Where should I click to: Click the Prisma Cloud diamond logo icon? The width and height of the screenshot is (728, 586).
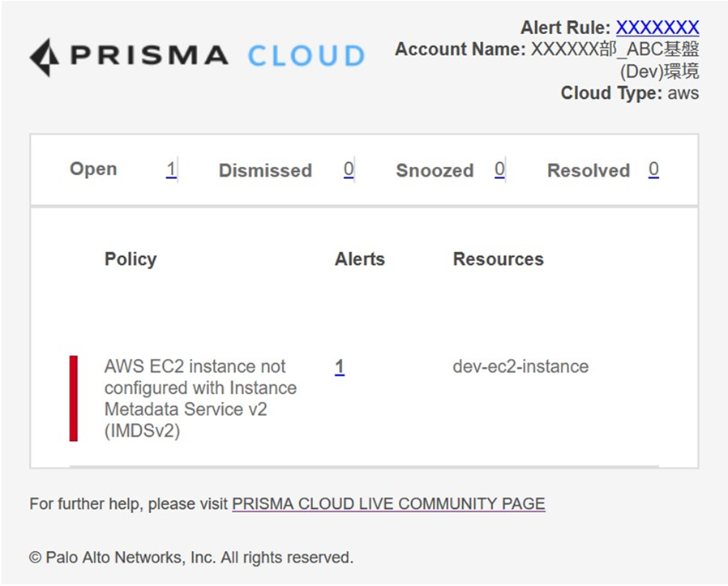(45, 57)
